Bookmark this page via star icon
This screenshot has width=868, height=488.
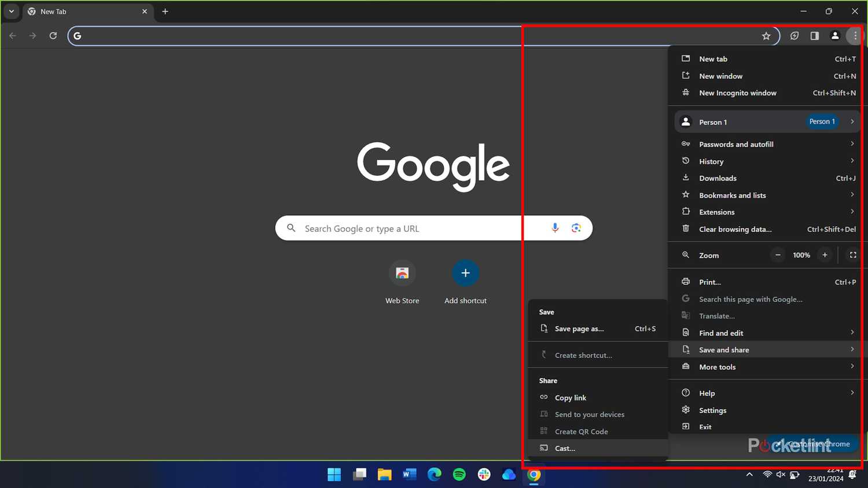[766, 35]
